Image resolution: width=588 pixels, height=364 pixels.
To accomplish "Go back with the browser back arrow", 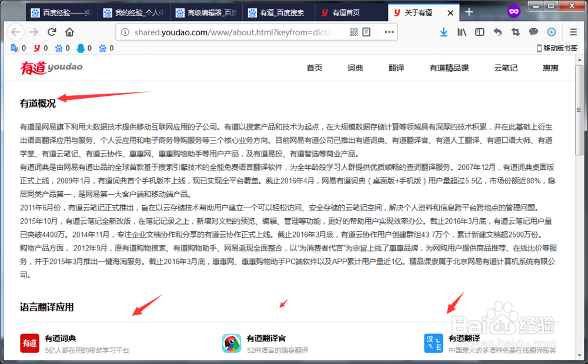I will (16, 32).
